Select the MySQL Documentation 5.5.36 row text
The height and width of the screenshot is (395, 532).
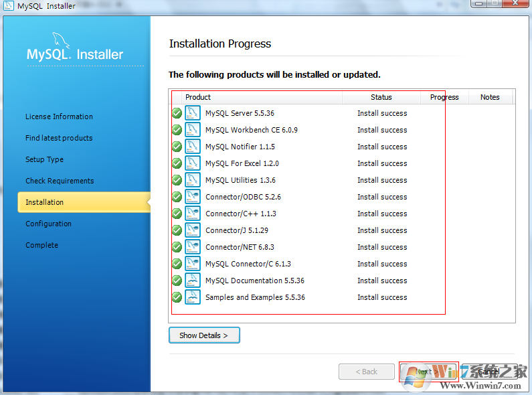255,281
